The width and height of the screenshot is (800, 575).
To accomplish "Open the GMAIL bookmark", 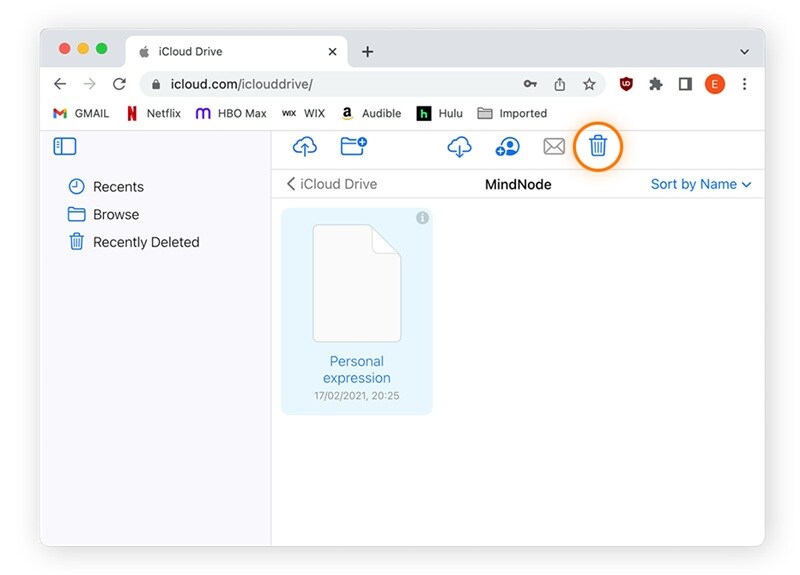I will [x=81, y=113].
